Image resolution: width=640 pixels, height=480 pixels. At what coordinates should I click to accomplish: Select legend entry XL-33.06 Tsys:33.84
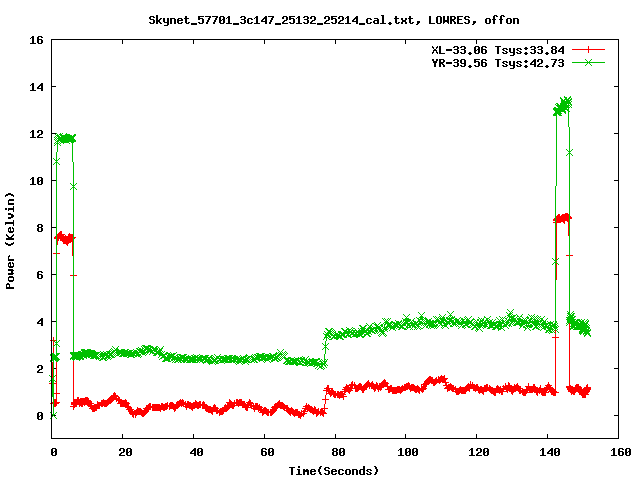coord(498,50)
